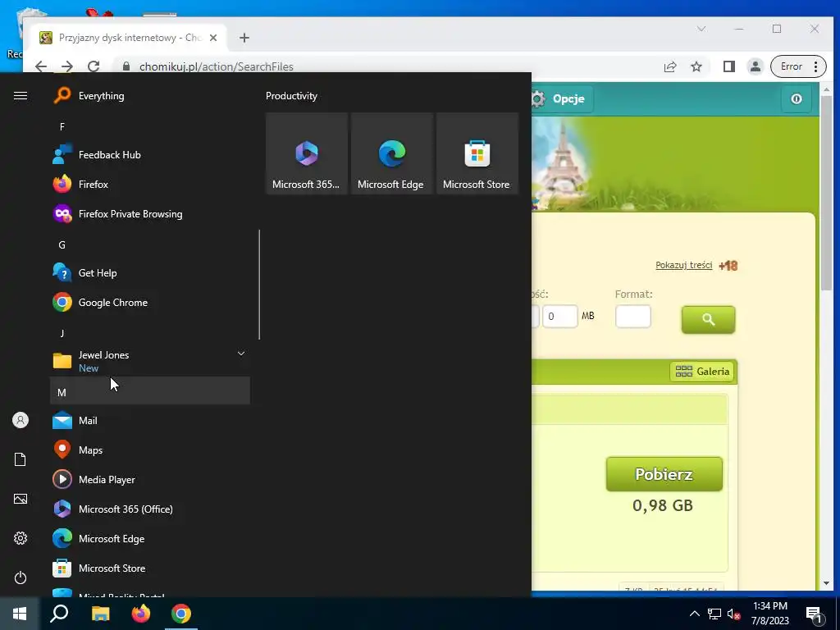
Task: Expand the Jewel Jones folder
Action: pyautogui.click(x=150, y=361)
